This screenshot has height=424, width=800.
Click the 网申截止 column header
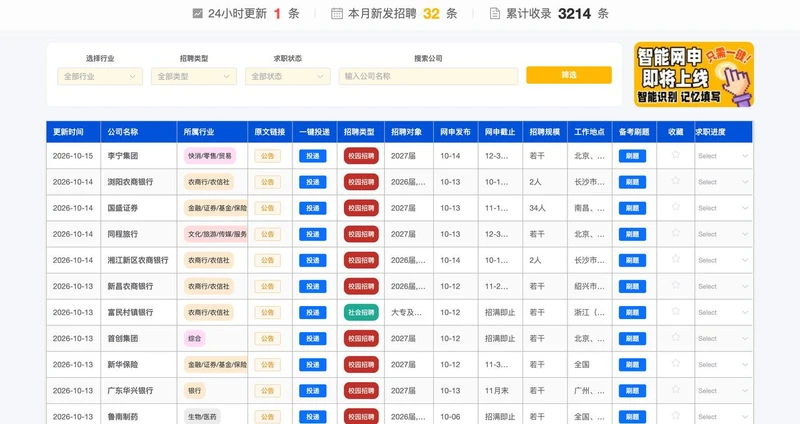point(500,132)
